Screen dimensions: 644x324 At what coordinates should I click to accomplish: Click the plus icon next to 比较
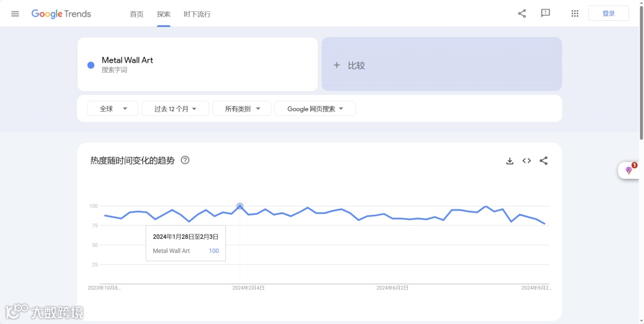(337, 65)
